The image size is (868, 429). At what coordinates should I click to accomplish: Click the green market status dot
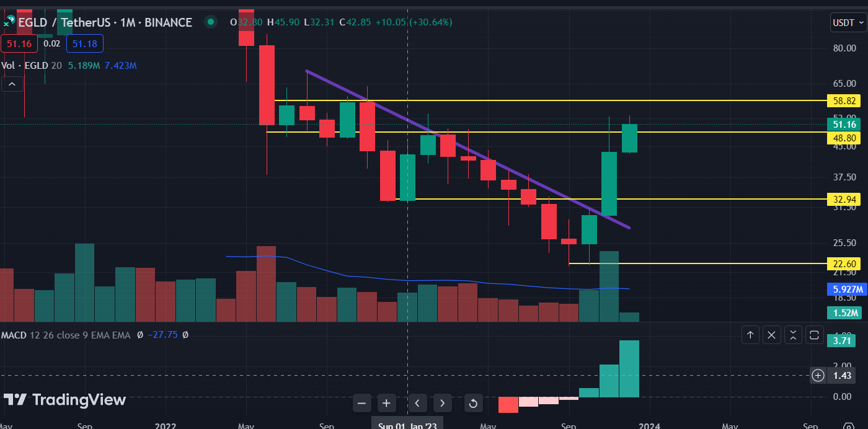211,22
